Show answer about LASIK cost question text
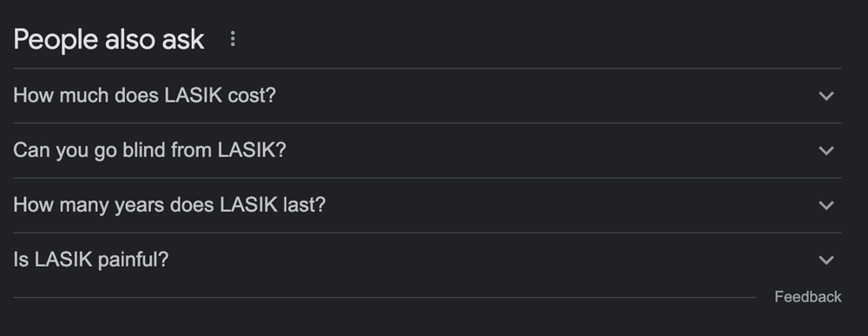 coord(144,96)
